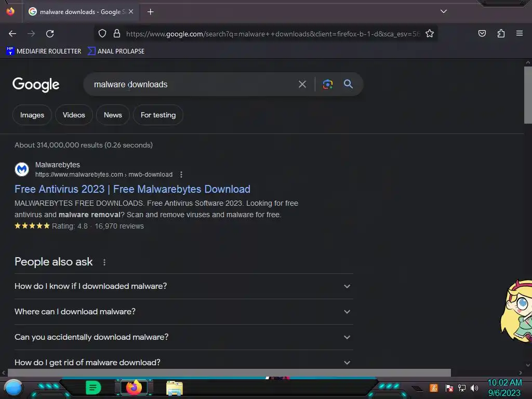Submit search with magnifier icon
This screenshot has width=532, height=399.
[348, 84]
